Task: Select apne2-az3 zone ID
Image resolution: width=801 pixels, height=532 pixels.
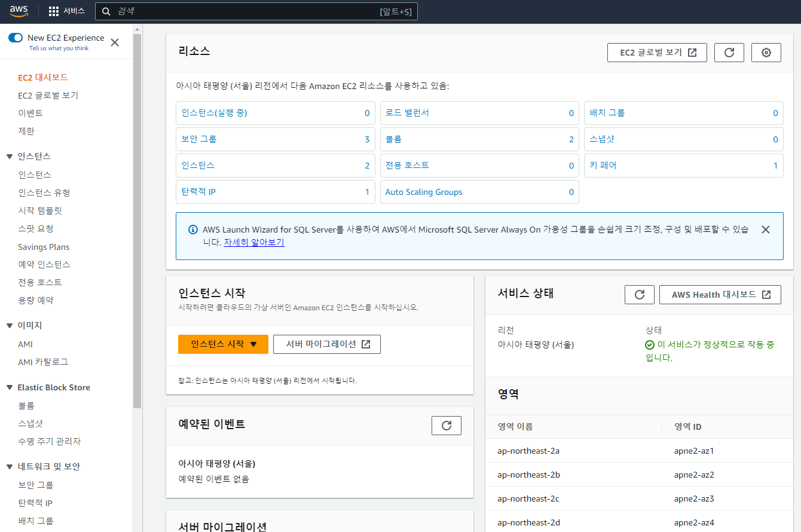Action: tap(694, 499)
